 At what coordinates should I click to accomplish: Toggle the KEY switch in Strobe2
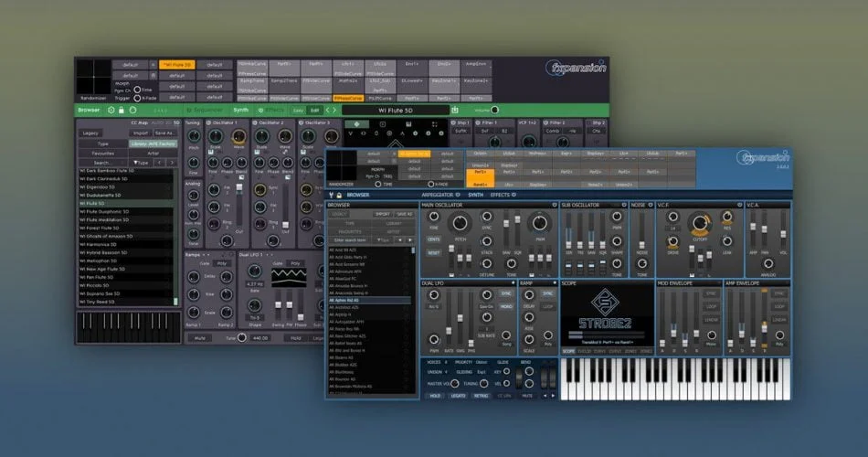tap(507, 372)
